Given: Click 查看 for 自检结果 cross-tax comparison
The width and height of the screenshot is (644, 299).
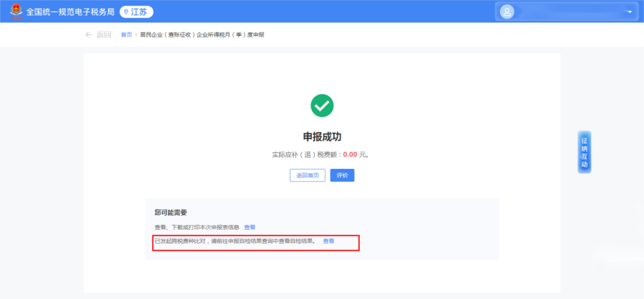Looking at the screenshot, I should pyautogui.click(x=329, y=241).
